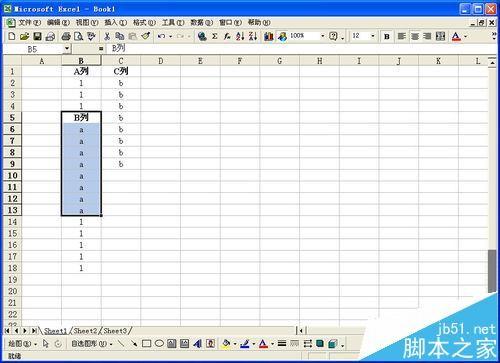
Task: Click the Cut scissors icon
Action: tap(107, 36)
